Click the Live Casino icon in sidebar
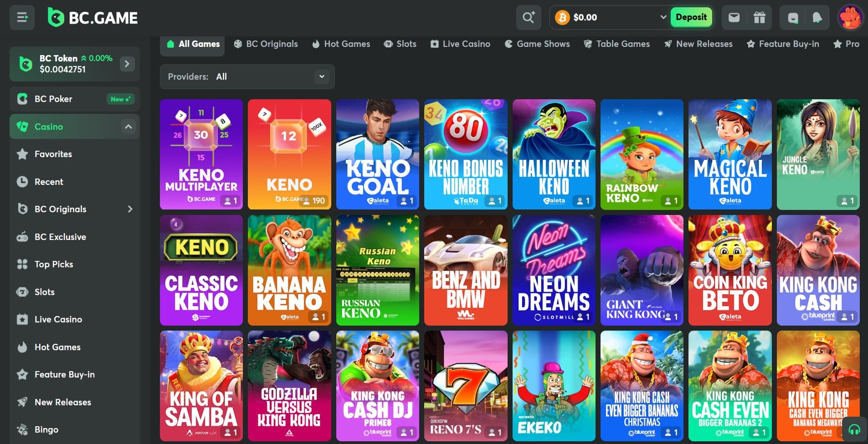Screen dimensions: 868x444 [x=22, y=319]
